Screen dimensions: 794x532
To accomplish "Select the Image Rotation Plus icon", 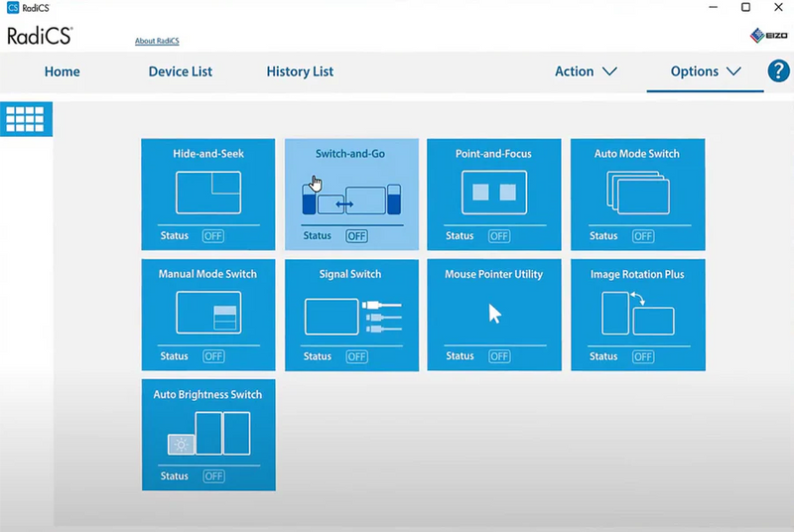I will (x=637, y=313).
